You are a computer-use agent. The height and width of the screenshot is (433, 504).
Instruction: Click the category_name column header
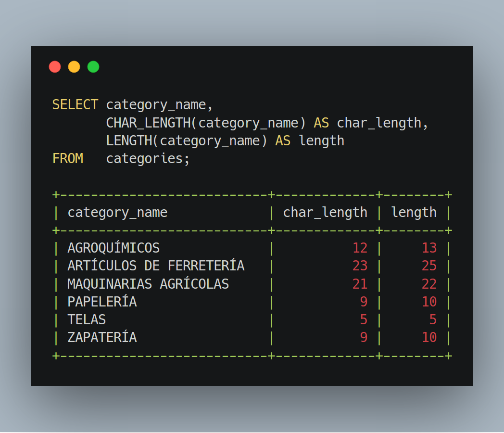(117, 213)
